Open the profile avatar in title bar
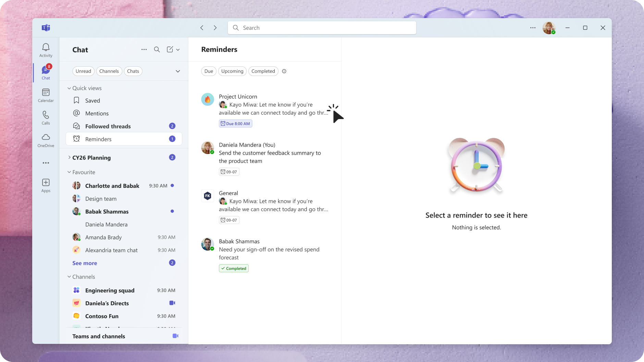This screenshot has height=362, width=644. (549, 28)
